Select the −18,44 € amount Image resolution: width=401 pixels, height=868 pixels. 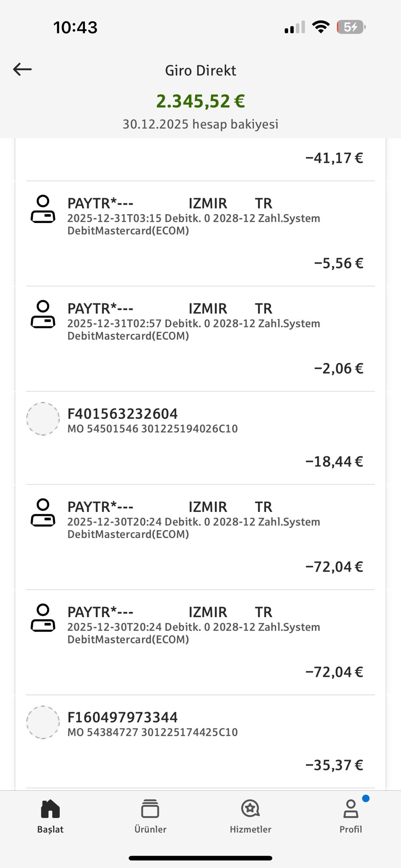(334, 462)
